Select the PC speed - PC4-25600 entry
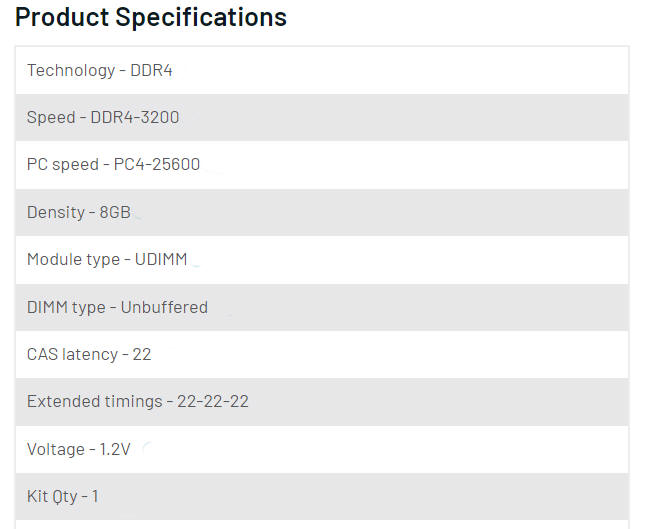 point(322,165)
